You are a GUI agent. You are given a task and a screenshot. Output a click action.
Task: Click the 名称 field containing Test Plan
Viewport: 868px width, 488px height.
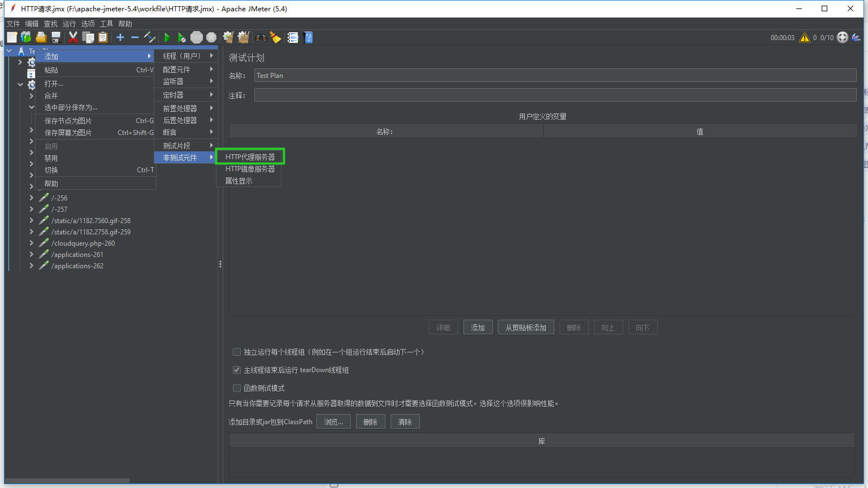point(555,76)
